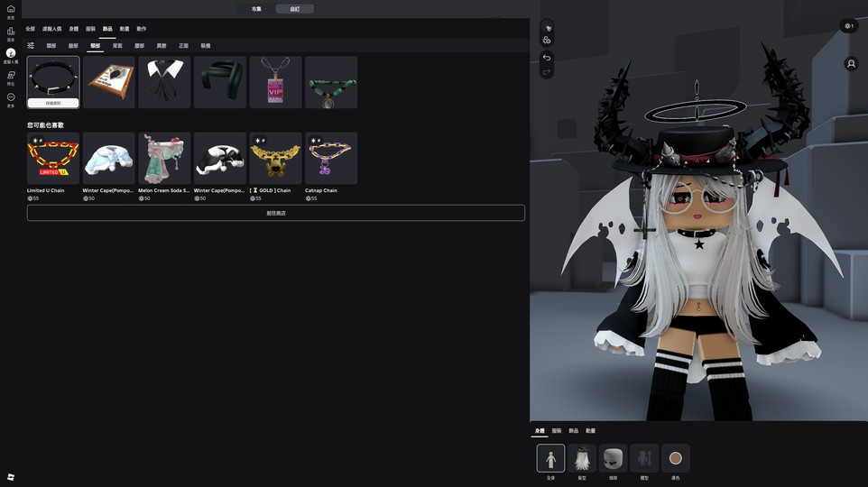Toggle the black spiked choker item
Screen dimensions: 868x487
pyautogui.click(x=53, y=79)
